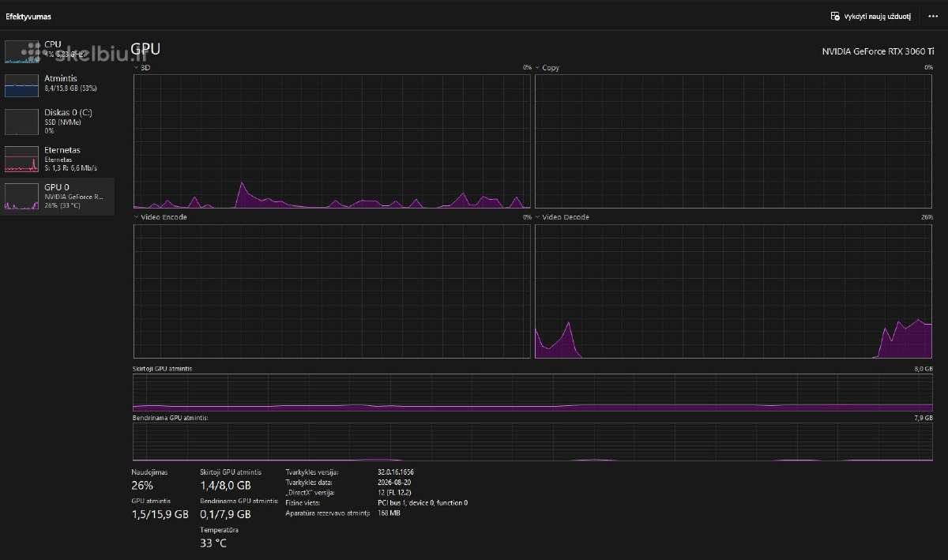The image size is (948, 560).
Task: Click inside the Copy usage graph
Action: 734,141
